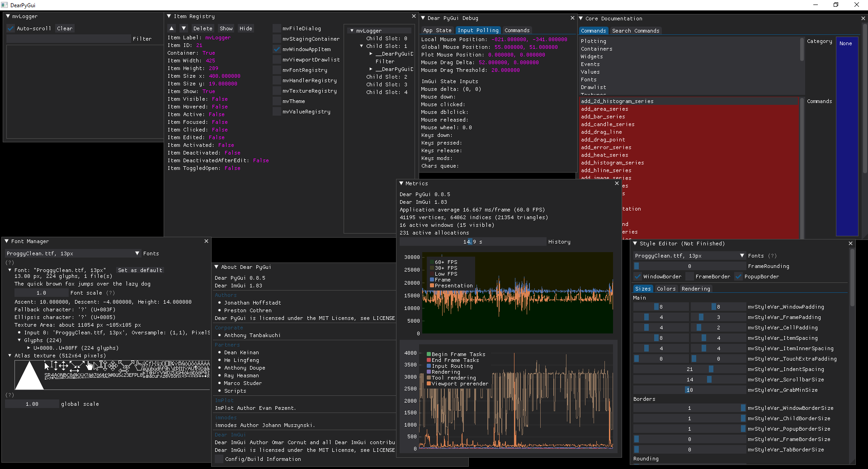Image resolution: width=868 pixels, height=469 pixels.
Task: Click the Set as default font button
Action: click(x=140, y=270)
